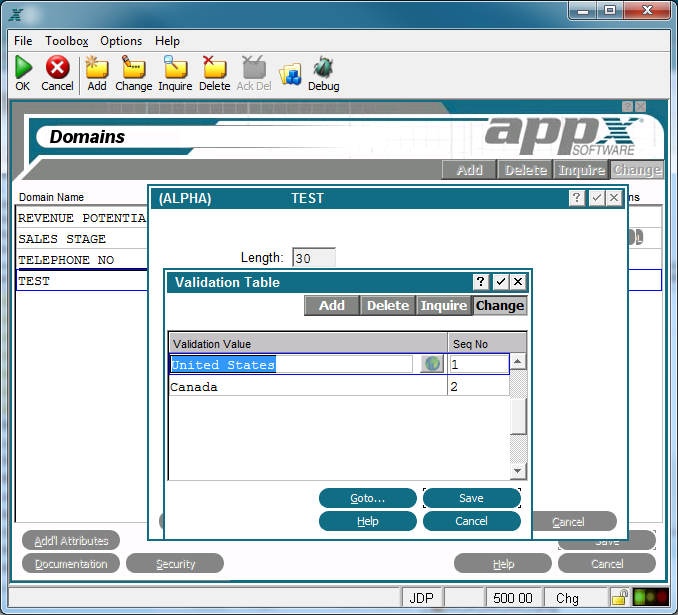Click the Length field showing 30

(313, 257)
